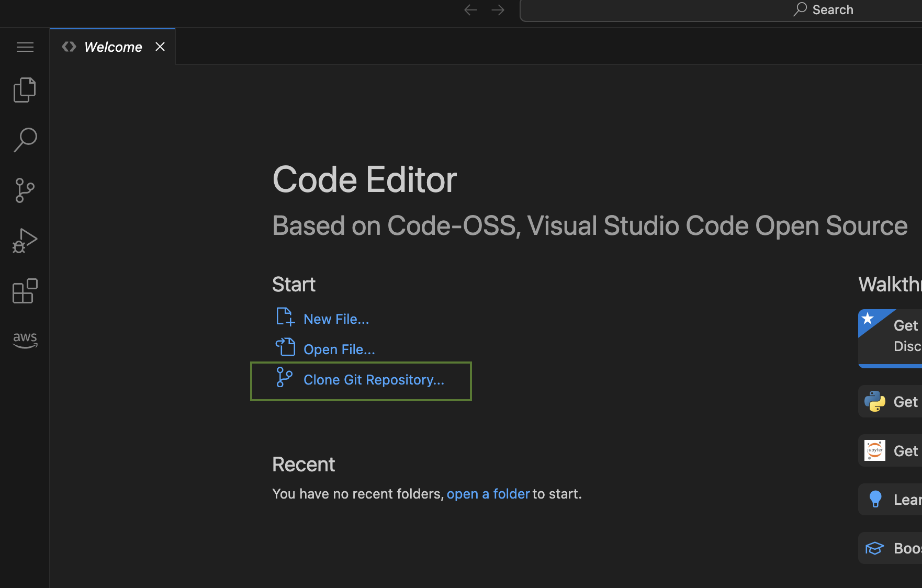Open the Explorer view in activity bar
922x588 pixels.
point(25,90)
